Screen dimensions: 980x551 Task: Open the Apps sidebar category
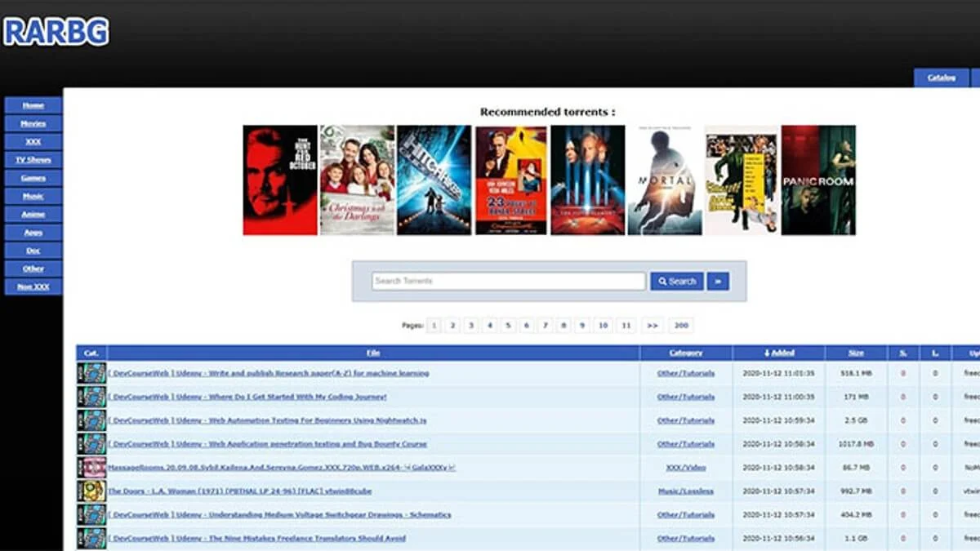click(33, 233)
